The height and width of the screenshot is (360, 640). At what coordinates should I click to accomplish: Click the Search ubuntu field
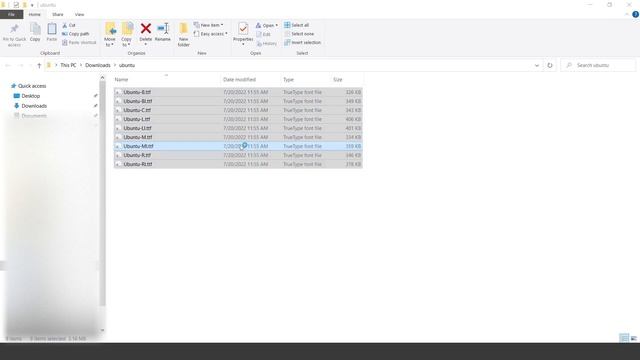click(598, 65)
